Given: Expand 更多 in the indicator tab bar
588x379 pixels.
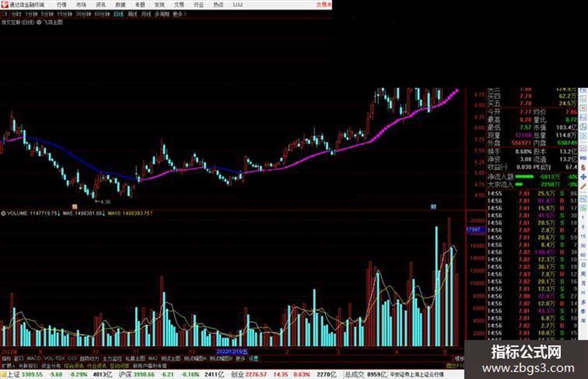Looking at the screenshot, I should (240, 358).
